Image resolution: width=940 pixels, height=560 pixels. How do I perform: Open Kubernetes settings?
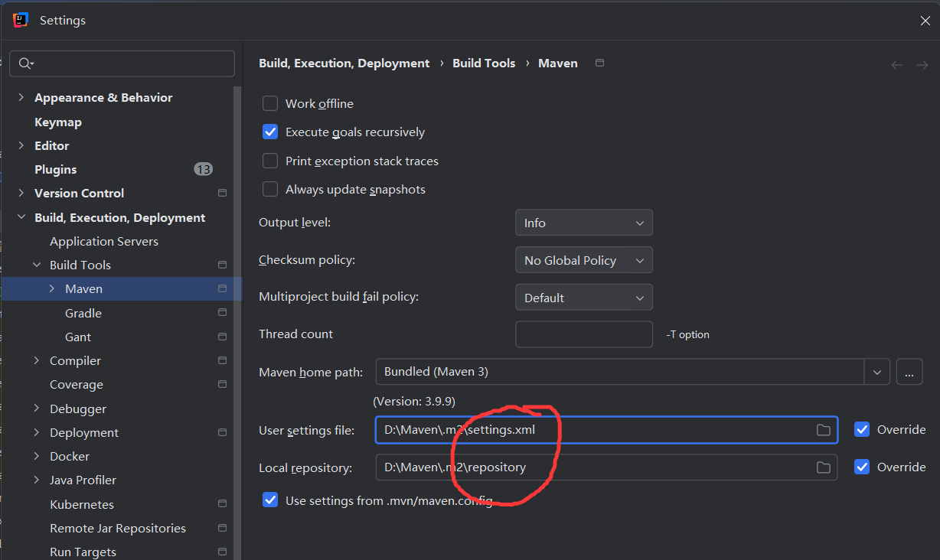[x=82, y=504]
